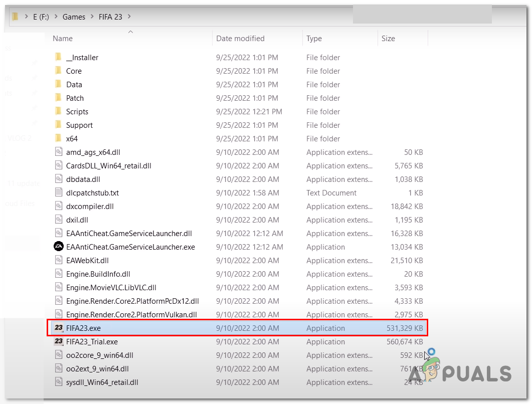Select the oo2core_9_win64.dll file name
This screenshot has width=532, height=404.
tap(100, 355)
